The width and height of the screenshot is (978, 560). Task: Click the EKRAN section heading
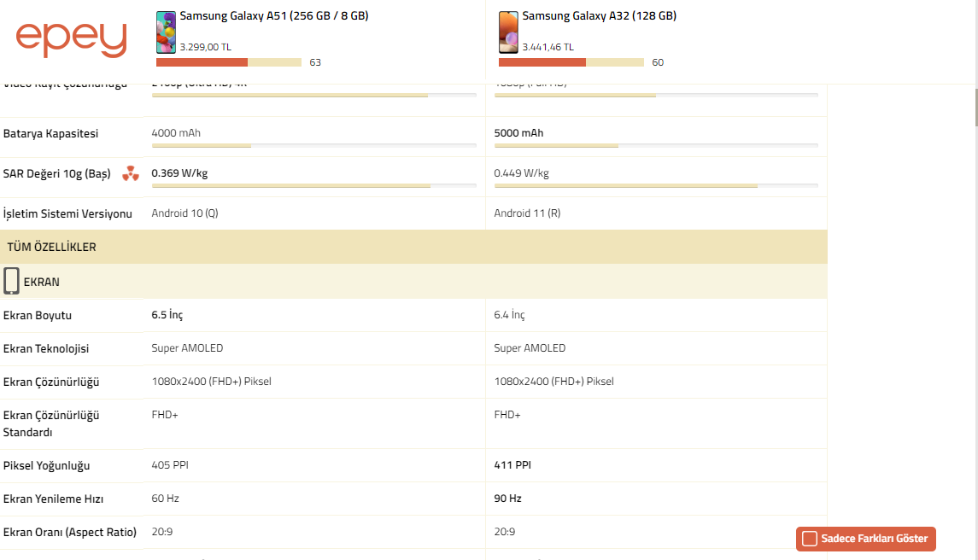click(x=41, y=282)
